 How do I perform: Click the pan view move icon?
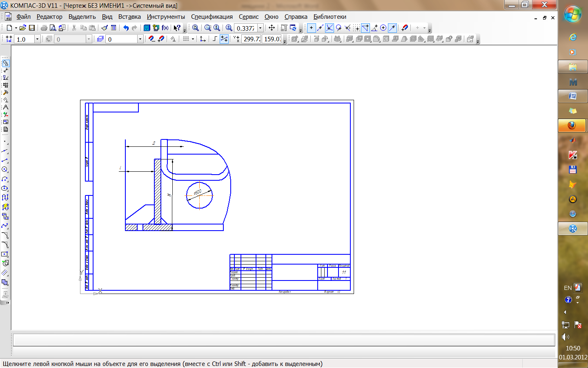pyautogui.click(x=272, y=28)
